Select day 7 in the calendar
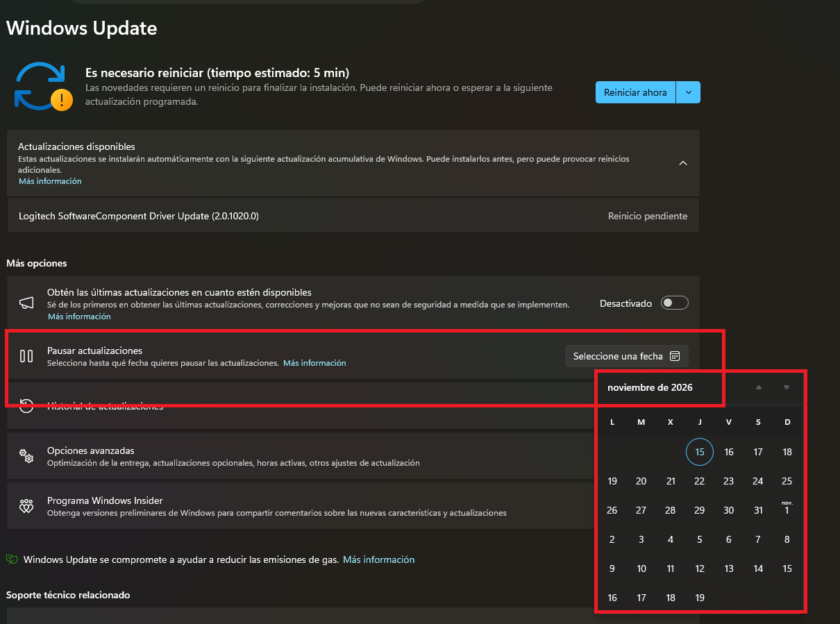 [x=758, y=539]
